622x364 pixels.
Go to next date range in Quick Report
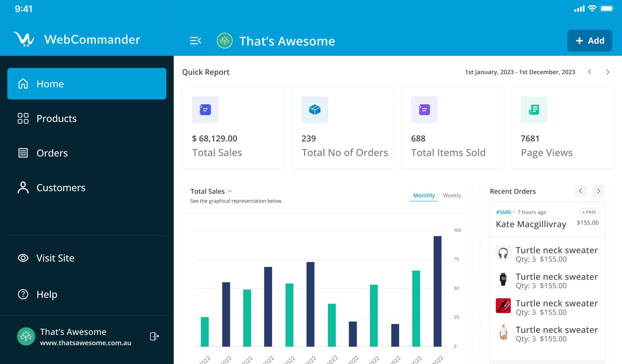pos(607,72)
